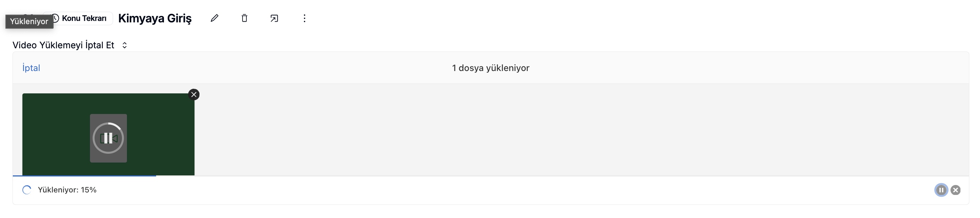Click the blue İptal link
980x218 pixels.
pyautogui.click(x=31, y=68)
